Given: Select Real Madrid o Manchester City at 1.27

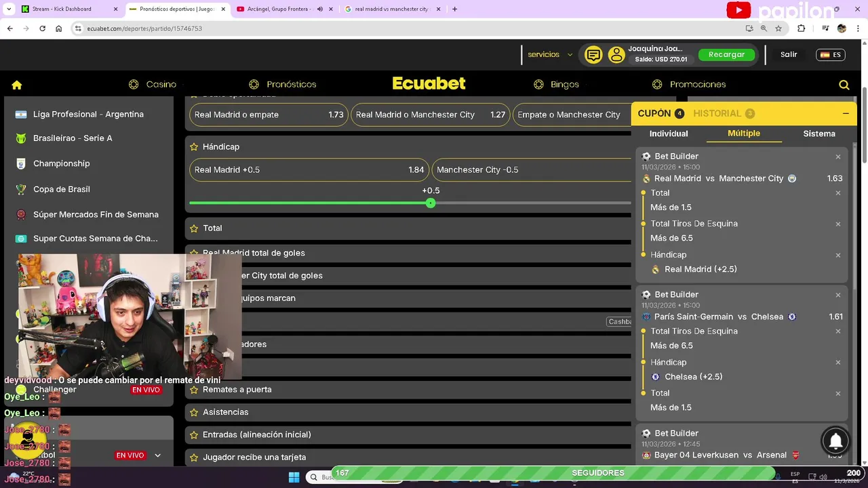Looking at the screenshot, I should (x=431, y=115).
